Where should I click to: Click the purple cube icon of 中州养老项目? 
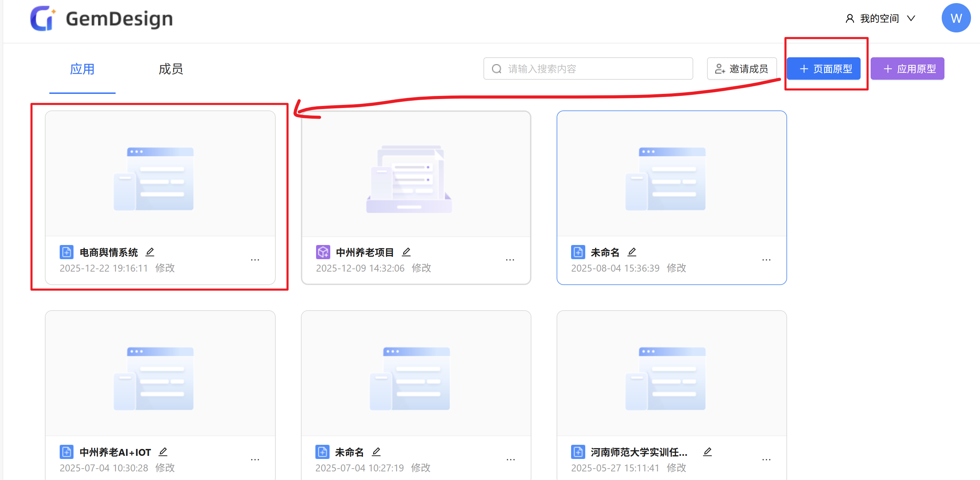coord(323,252)
